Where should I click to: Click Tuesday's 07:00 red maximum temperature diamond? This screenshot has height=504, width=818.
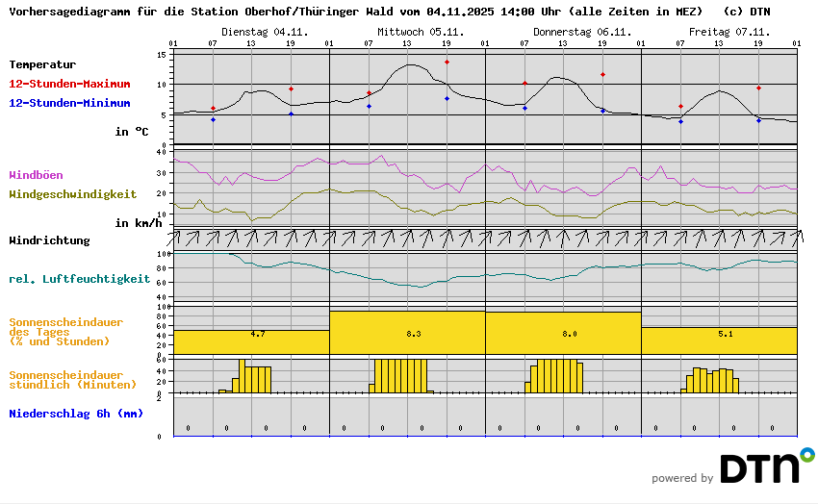tap(213, 109)
